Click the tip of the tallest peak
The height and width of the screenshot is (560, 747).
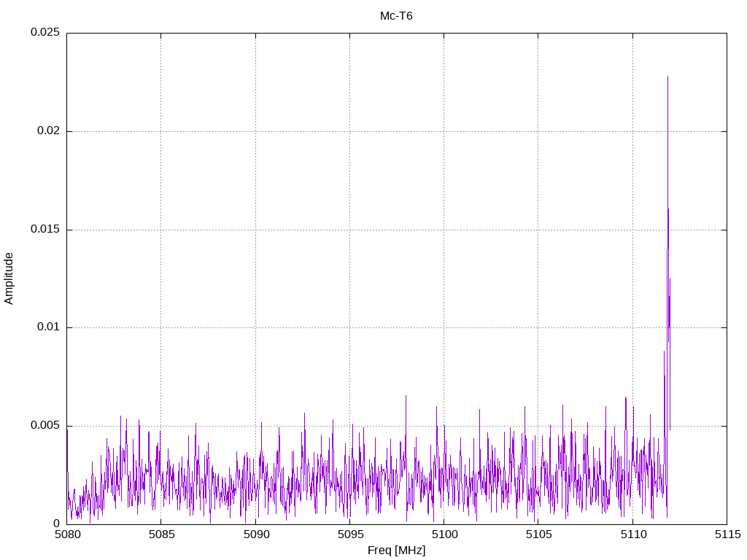pyautogui.click(x=667, y=76)
